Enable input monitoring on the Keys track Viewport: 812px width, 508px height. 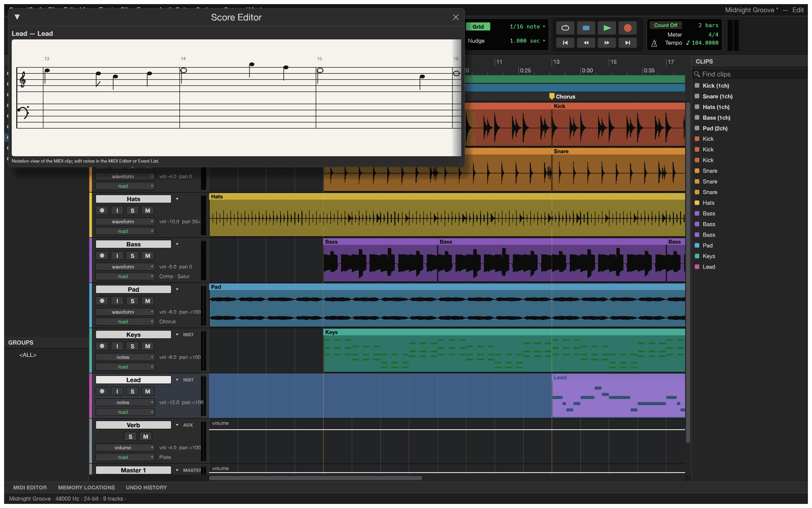coord(117,346)
